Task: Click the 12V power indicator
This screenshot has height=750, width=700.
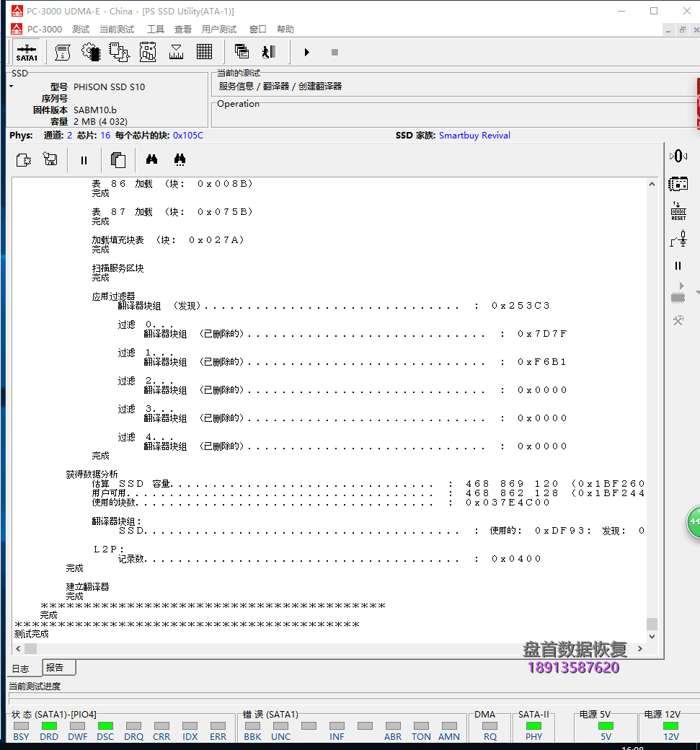Action: (x=670, y=726)
